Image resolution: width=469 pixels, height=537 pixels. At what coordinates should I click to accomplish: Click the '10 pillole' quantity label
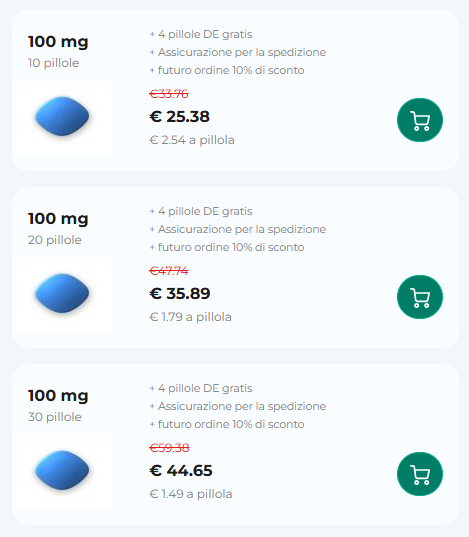click(53, 63)
